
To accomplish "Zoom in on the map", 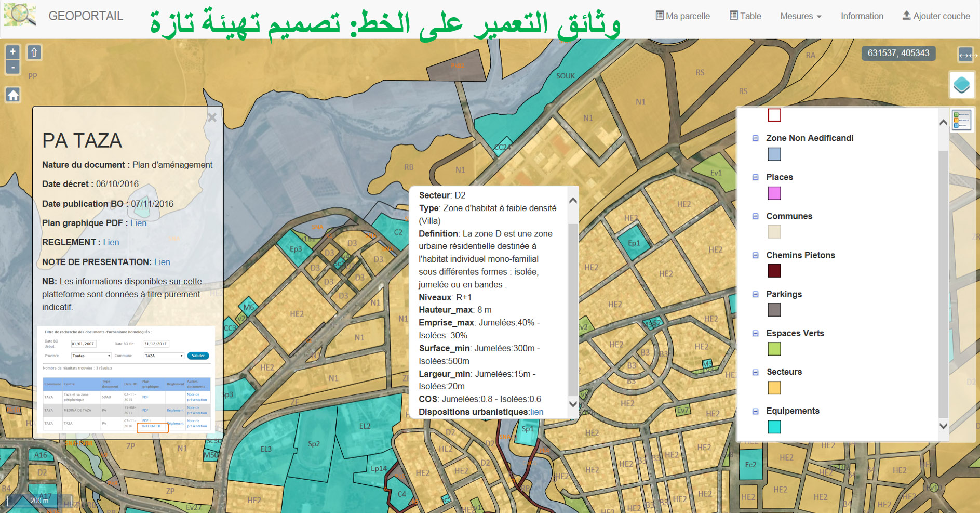I will click(x=13, y=52).
